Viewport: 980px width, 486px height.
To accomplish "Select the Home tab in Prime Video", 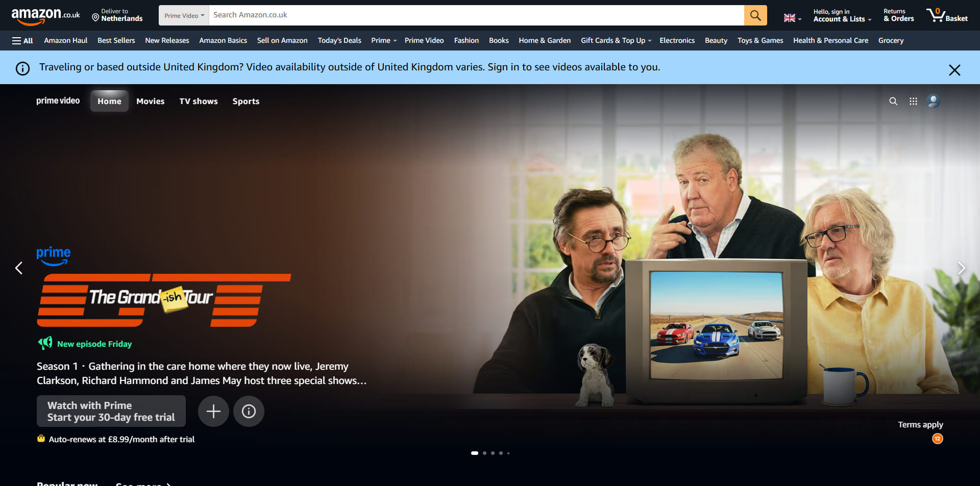I will tap(109, 101).
